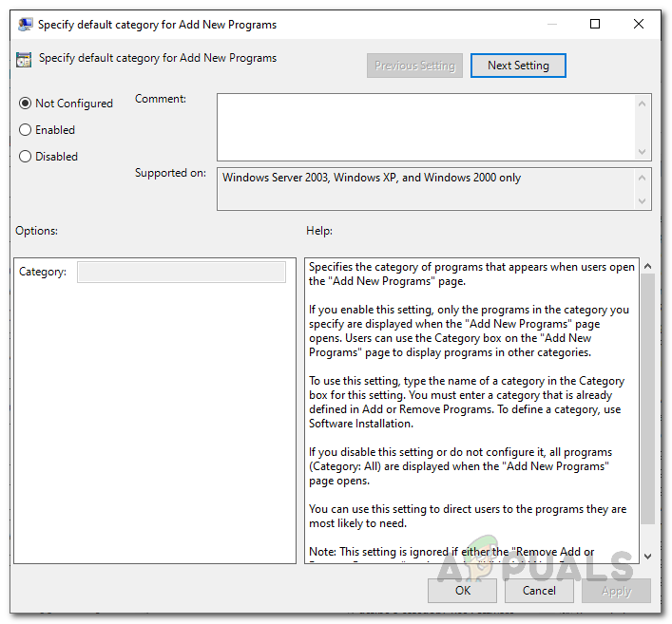Click the Help pane scroll down arrow
This screenshot has height=624, width=672.
[648, 557]
